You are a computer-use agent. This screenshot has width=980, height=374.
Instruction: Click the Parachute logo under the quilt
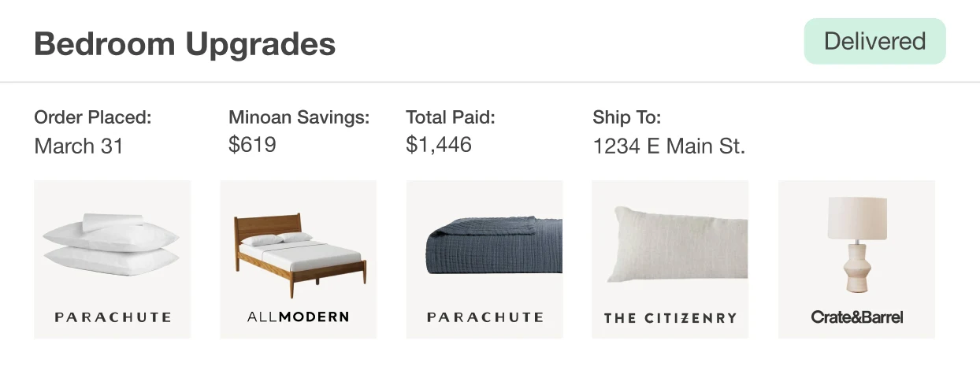(x=484, y=317)
